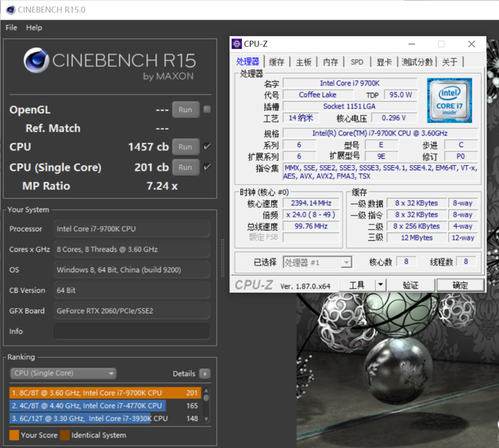
Task: Toggle the OpenGL test checkbox
Action: tap(207, 109)
